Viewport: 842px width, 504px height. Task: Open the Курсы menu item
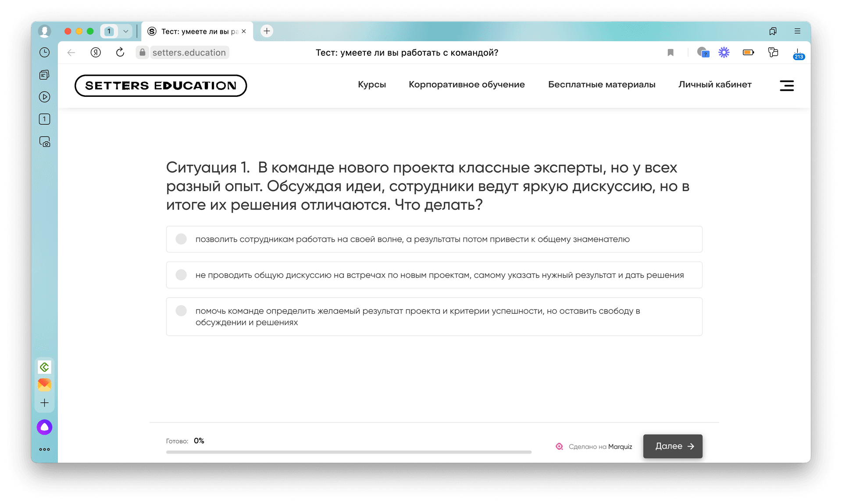point(371,85)
